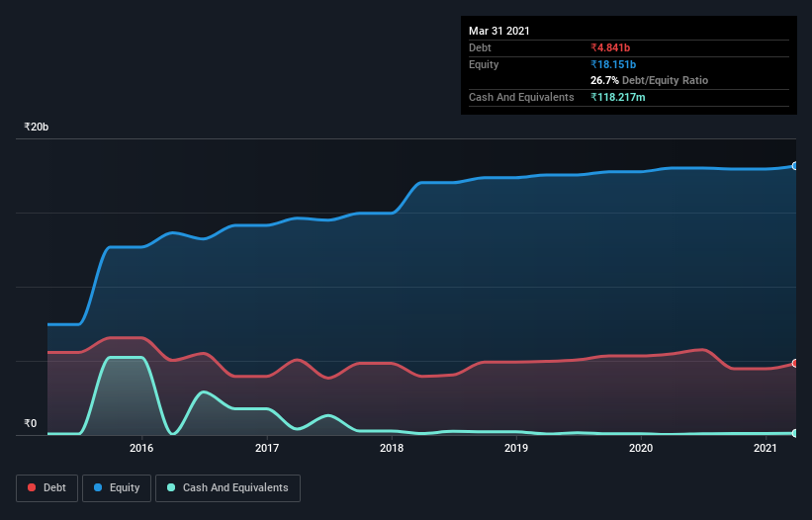Toggle the Debt series legend button
The width and height of the screenshot is (812, 520).
(x=47, y=488)
